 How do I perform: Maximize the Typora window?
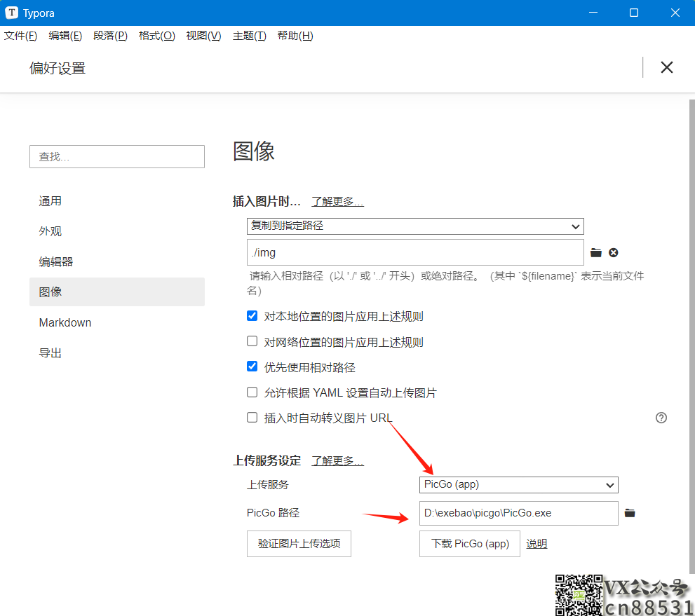[634, 13]
